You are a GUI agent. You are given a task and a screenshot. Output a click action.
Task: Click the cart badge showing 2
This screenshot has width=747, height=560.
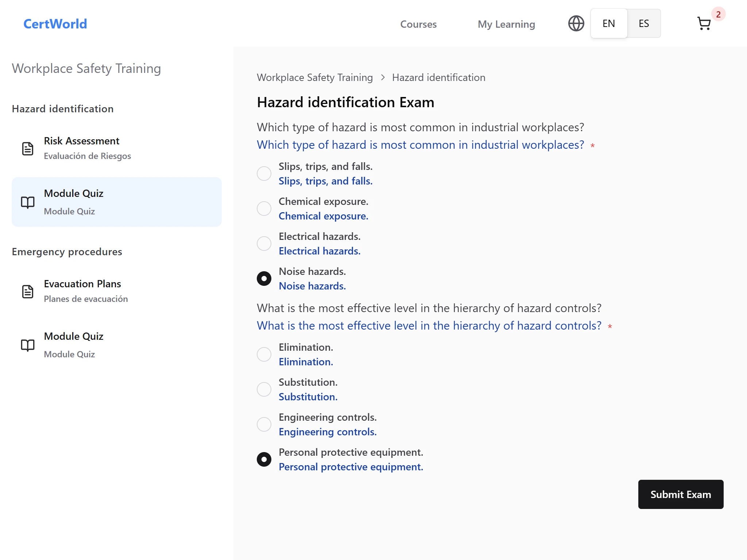(718, 15)
